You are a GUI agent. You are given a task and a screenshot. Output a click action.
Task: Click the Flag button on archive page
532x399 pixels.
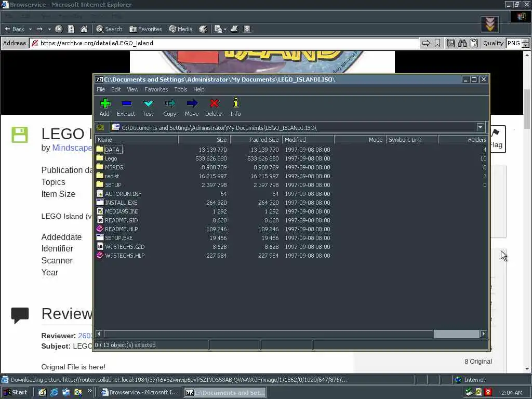[497, 139]
